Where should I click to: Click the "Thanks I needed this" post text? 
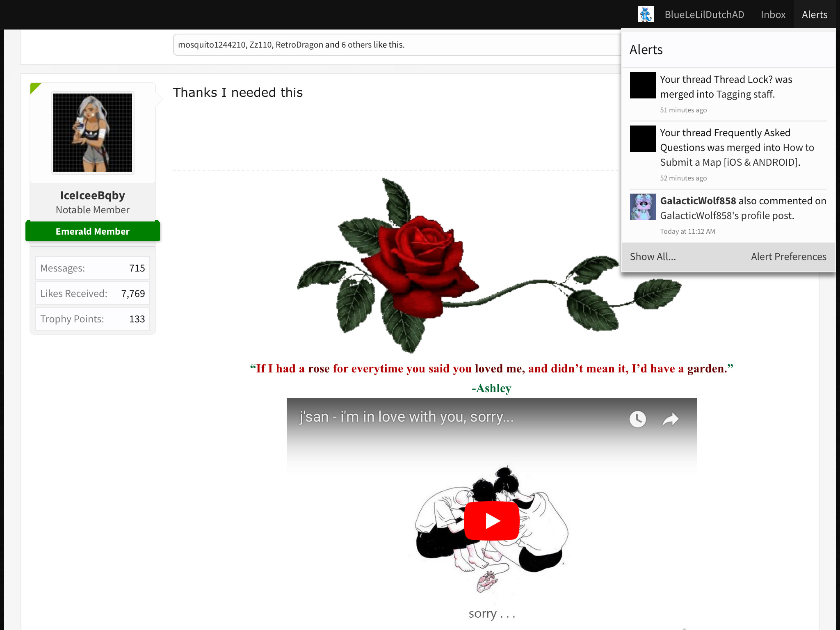238,93
